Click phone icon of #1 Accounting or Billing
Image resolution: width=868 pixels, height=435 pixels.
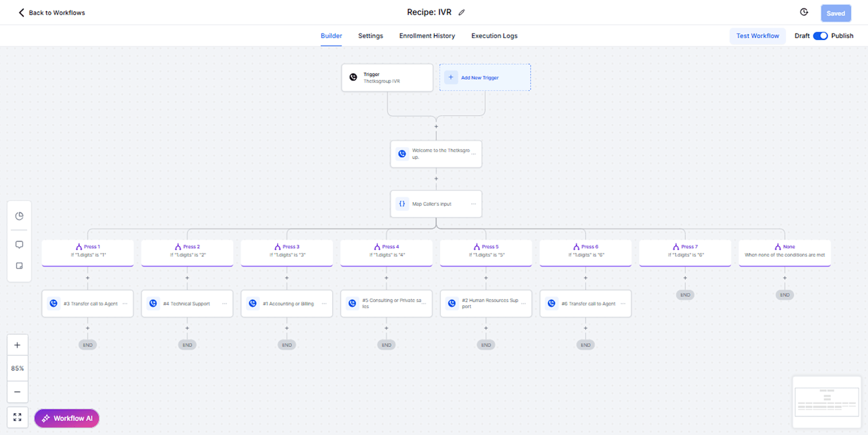253,304
